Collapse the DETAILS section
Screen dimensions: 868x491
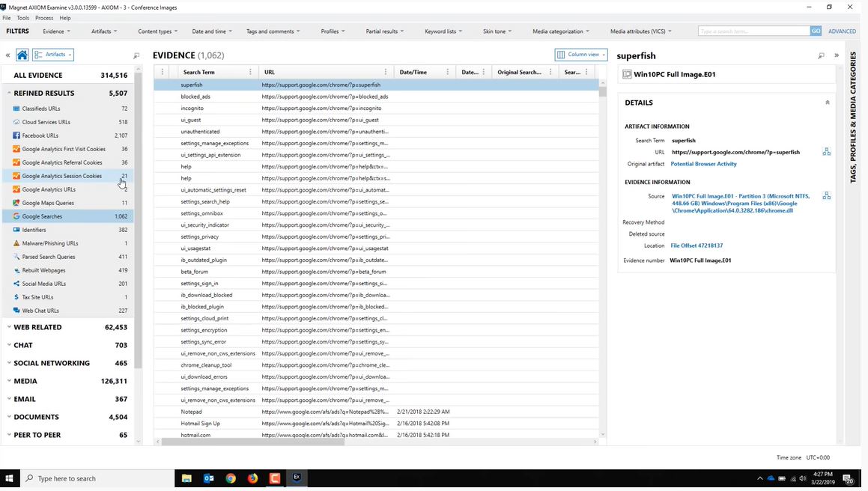pos(827,103)
